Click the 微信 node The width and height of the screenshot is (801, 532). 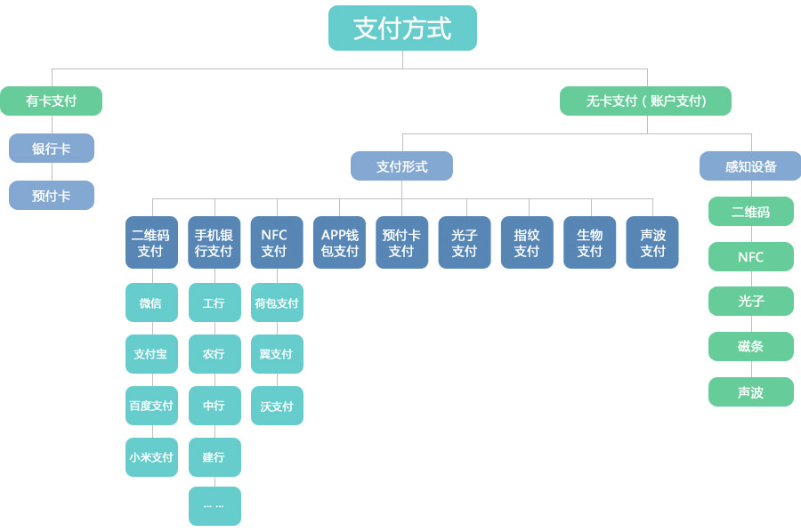coord(151,302)
